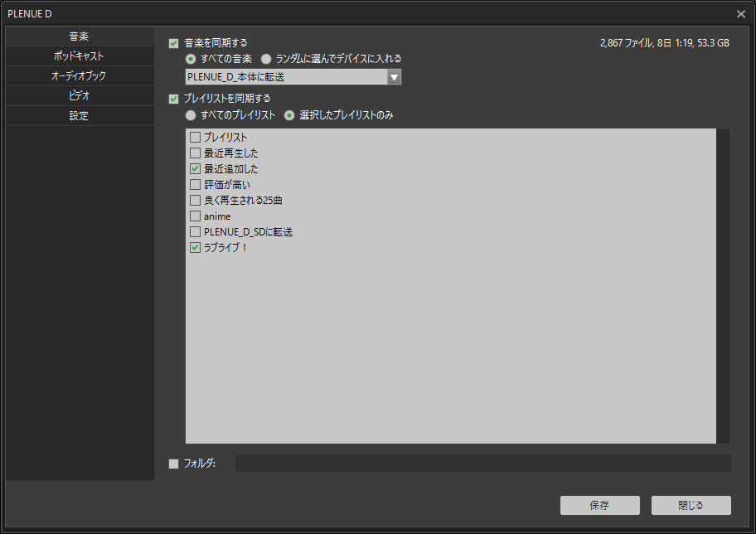Click the playlist list vertical scrollbar

click(x=723, y=285)
